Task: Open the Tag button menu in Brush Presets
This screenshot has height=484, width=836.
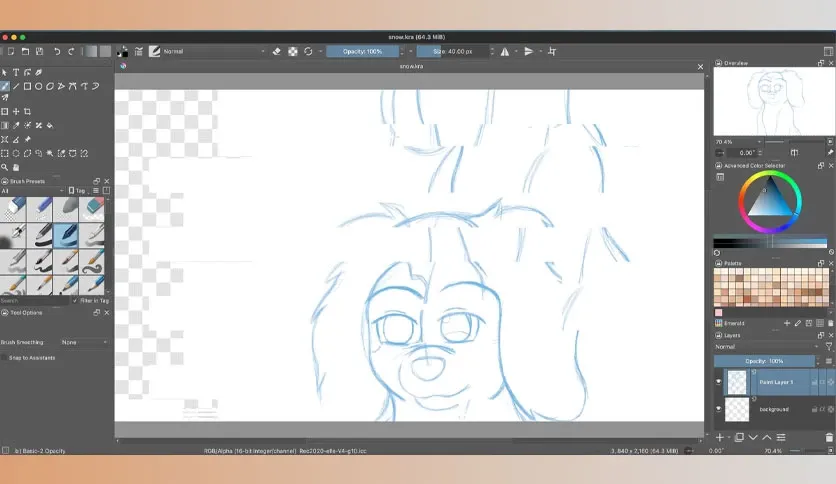Action: click(x=78, y=190)
